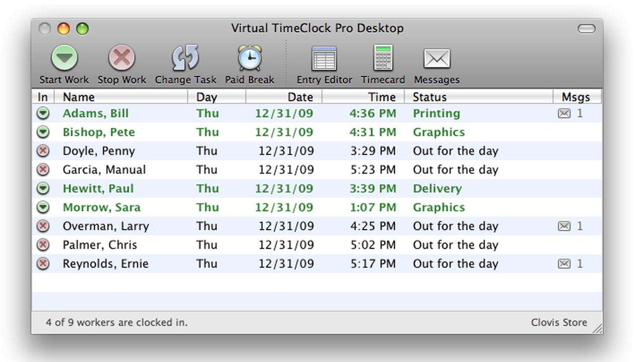Click green status icon for Hewitt, Paul
Screen dimensions: 644x362
point(43,189)
